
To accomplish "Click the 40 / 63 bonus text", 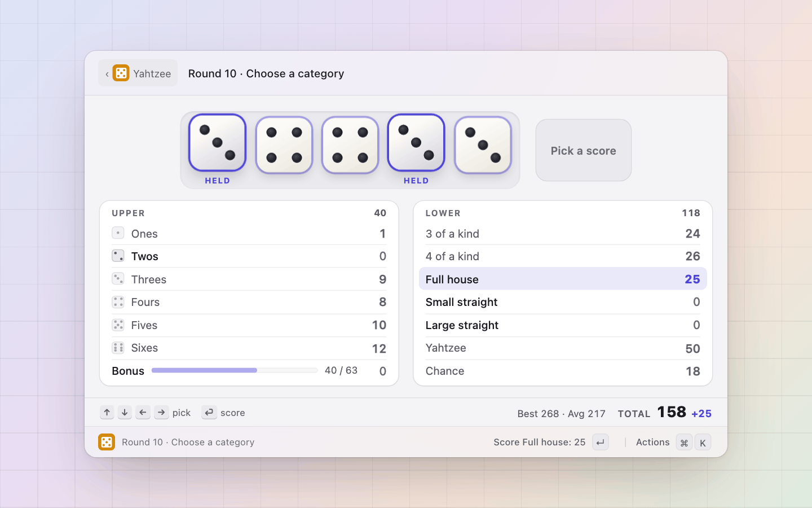I will coord(341,370).
